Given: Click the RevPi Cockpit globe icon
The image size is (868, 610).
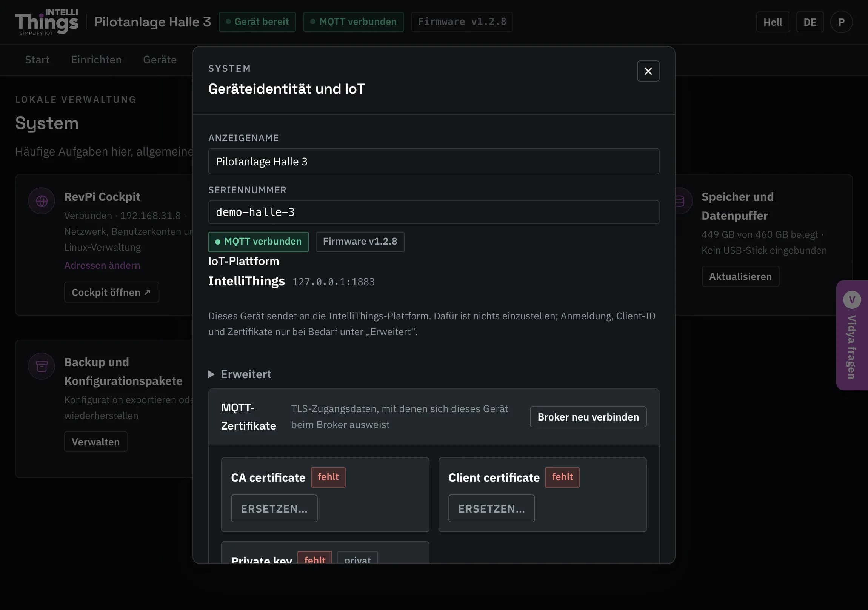Looking at the screenshot, I should [42, 201].
